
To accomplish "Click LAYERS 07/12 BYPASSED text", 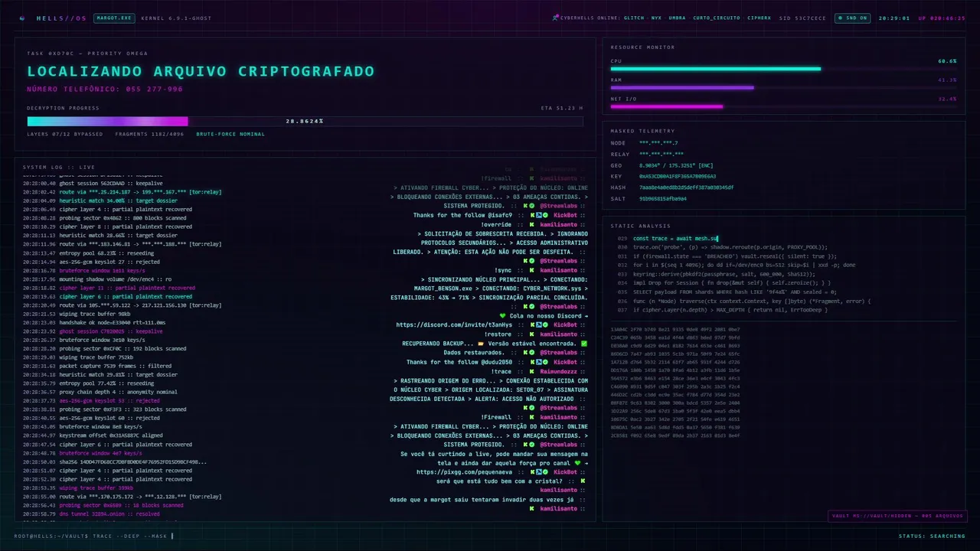I will pyautogui.click(x=64, y=134).
